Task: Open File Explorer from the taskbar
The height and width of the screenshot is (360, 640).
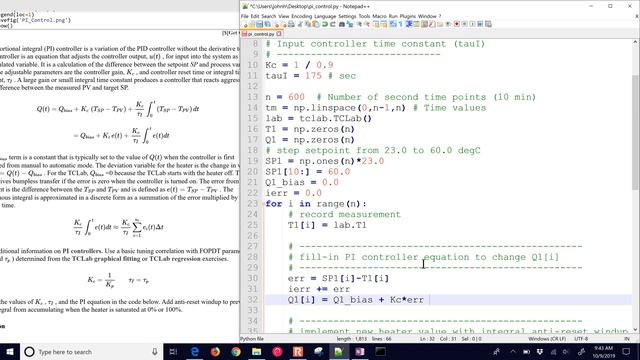Action: tap(256, 351)
